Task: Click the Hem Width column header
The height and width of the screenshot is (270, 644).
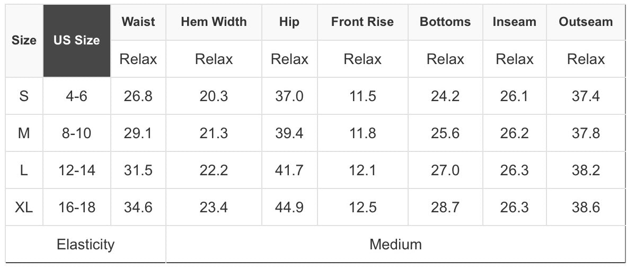Action: [x=214, y=22]
